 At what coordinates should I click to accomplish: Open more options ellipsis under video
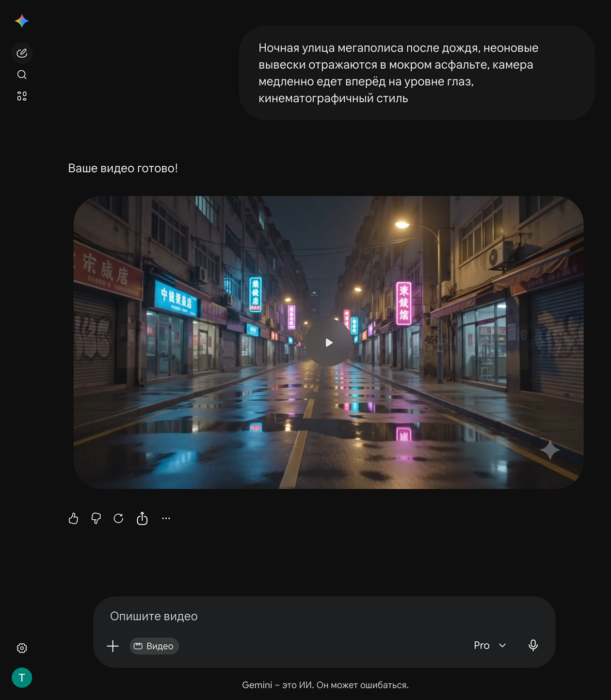[x=166, y=518]
